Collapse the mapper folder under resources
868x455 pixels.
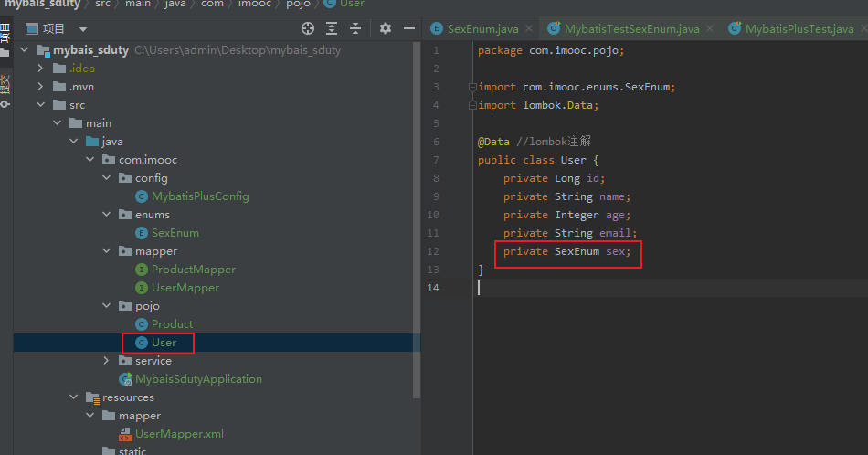[90, 415]
